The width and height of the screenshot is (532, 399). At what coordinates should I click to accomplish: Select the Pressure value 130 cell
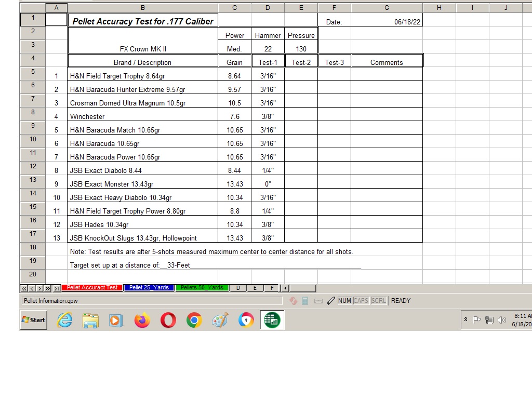tap(301, 47)
